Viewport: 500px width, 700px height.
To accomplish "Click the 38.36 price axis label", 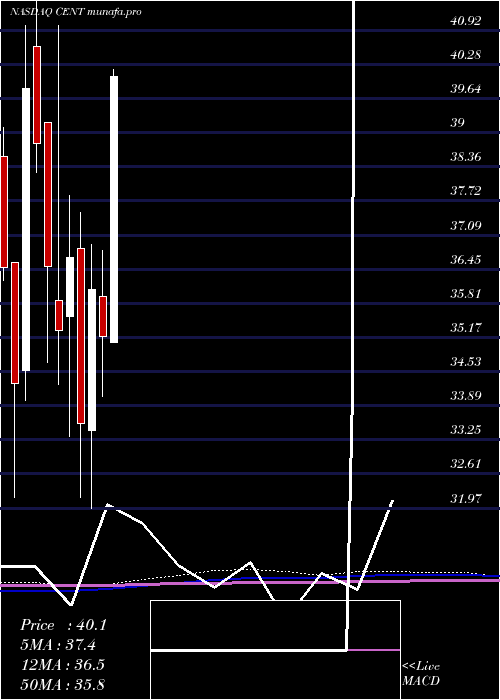I will (x=466, y=157).
